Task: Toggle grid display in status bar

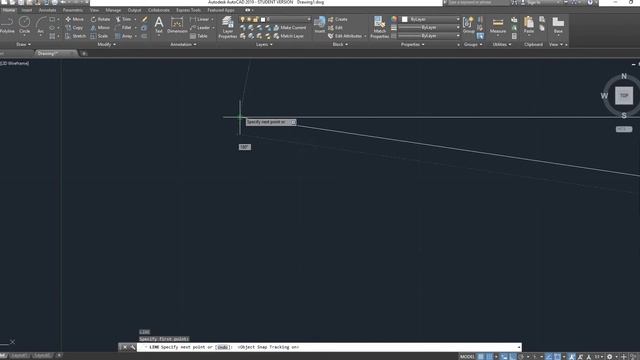Action: click(481, 357)
